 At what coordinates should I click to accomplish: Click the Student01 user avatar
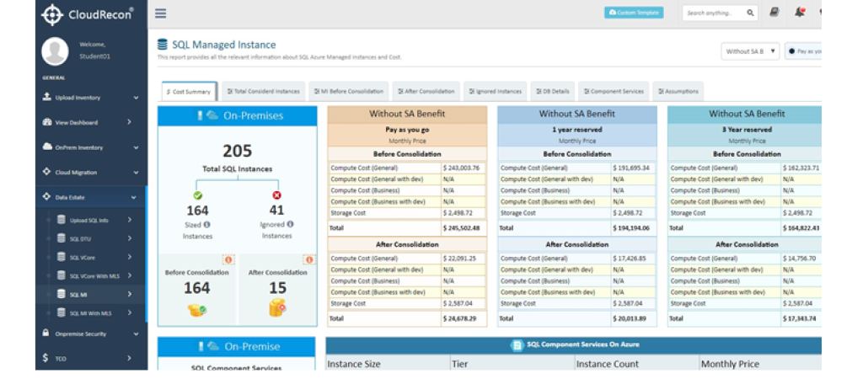[55, 51]
